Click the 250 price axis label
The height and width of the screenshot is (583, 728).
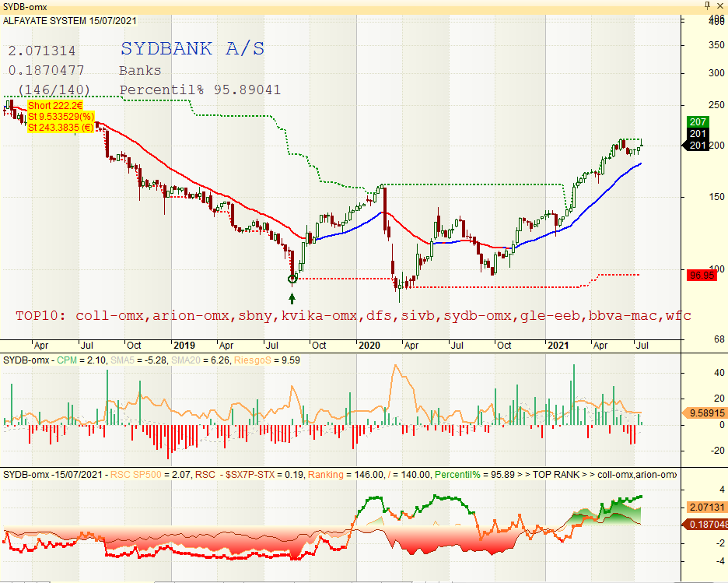coord(716,105)
